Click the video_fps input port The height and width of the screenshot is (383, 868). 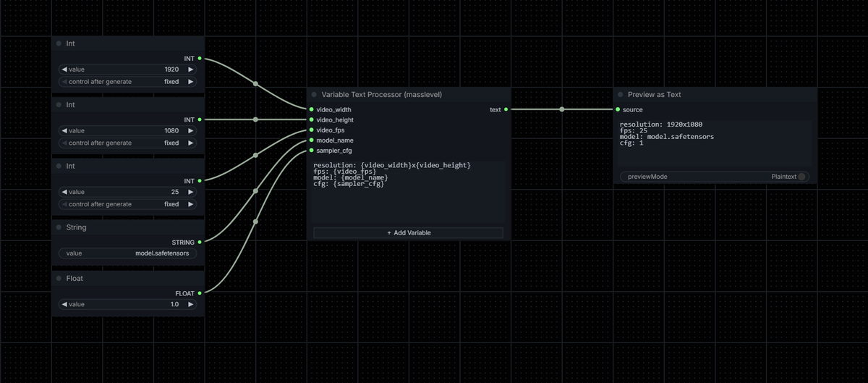click(x=311, y=130)
